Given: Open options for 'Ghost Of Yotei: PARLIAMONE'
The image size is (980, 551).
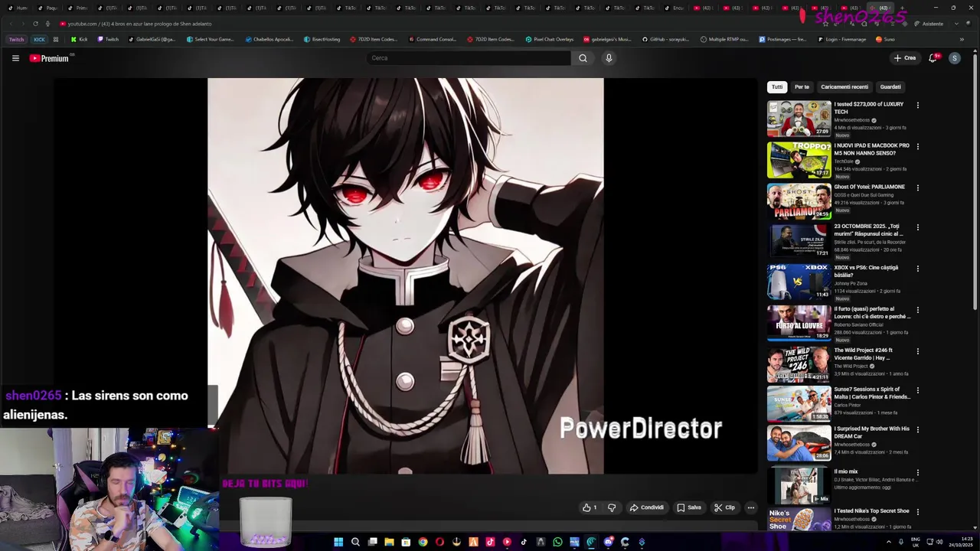Looking at the screenshot, I should point(917,187).
